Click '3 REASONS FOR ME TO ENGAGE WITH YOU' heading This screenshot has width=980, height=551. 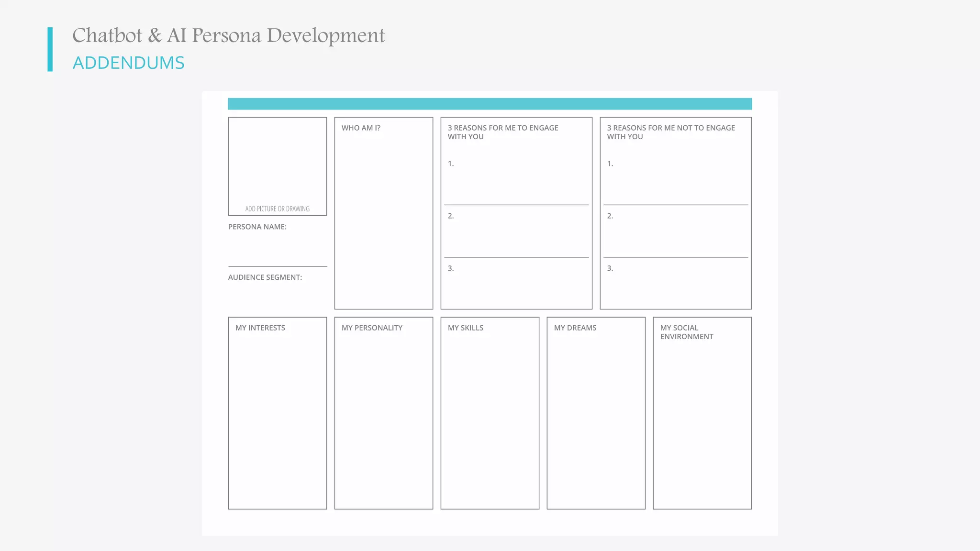coord(503,132)
